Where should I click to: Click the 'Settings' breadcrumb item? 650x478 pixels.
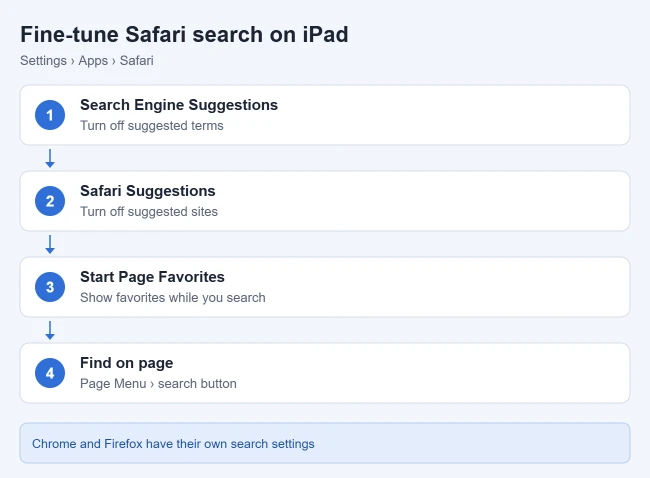click(x=43, y=61)
